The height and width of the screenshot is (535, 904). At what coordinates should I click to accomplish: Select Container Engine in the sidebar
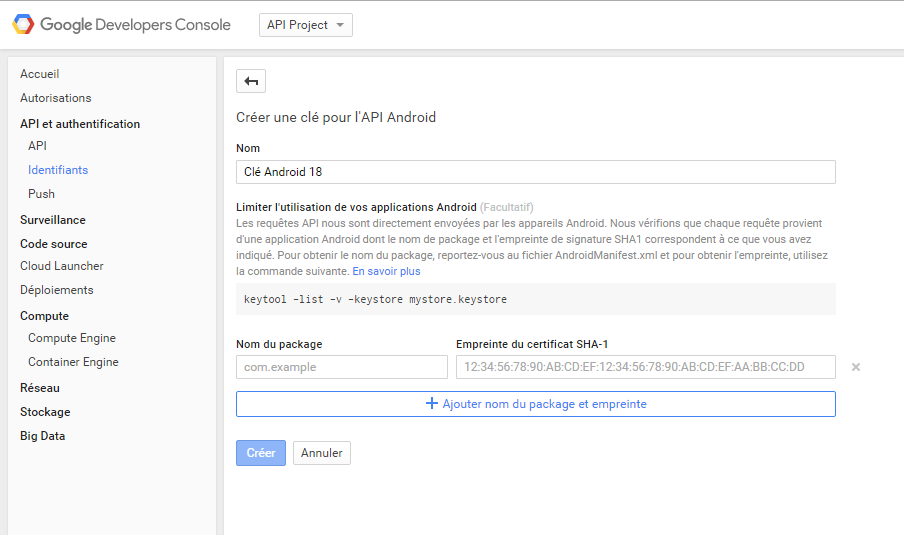73,363
